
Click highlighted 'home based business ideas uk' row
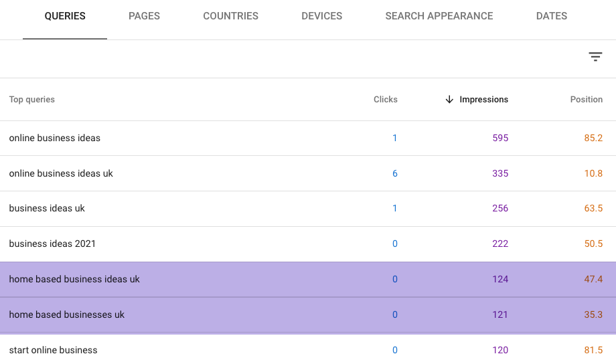click(74, 280)
